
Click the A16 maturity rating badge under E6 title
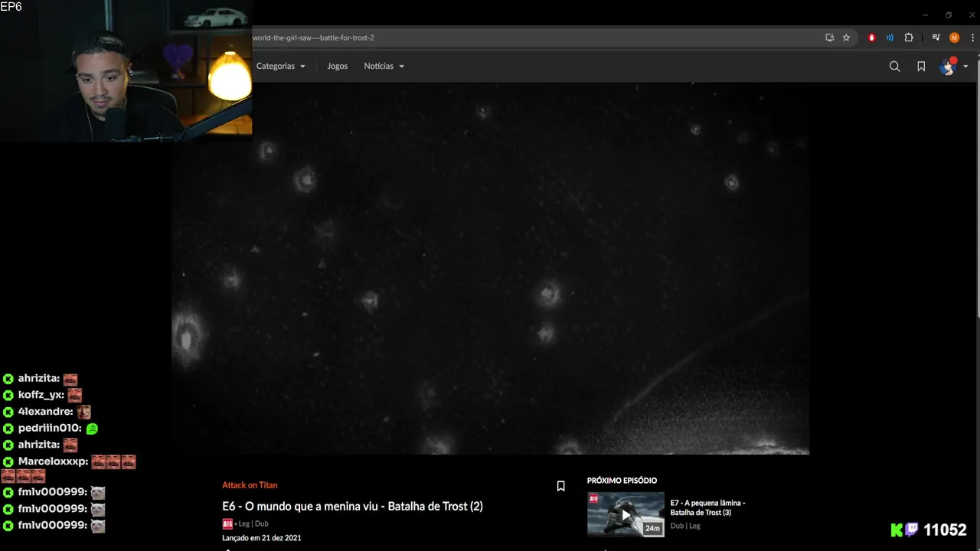[x=227, y=523]
